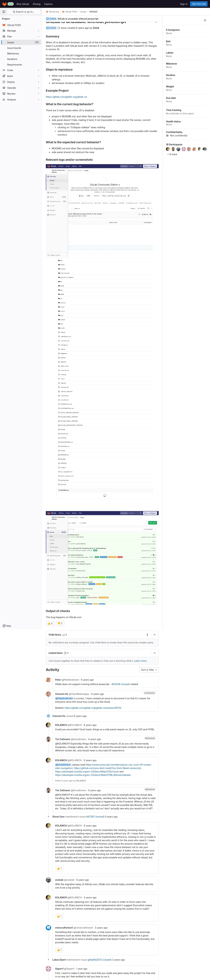Open Peter's avatar in Activity
Image resolution: width=210 pixels, height=980 pixels.
point(48,680)
